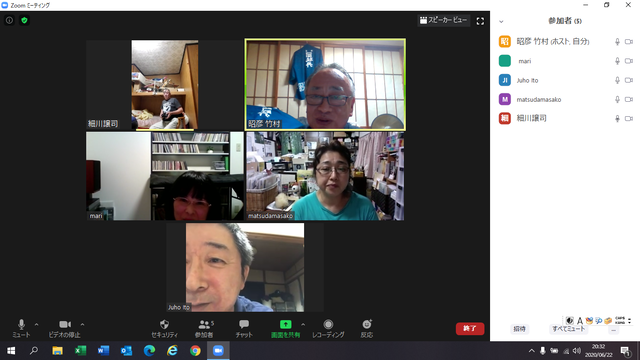Open Windows Start menu
The height and width of the screenshot is (360, 640).
pos(11,351)
